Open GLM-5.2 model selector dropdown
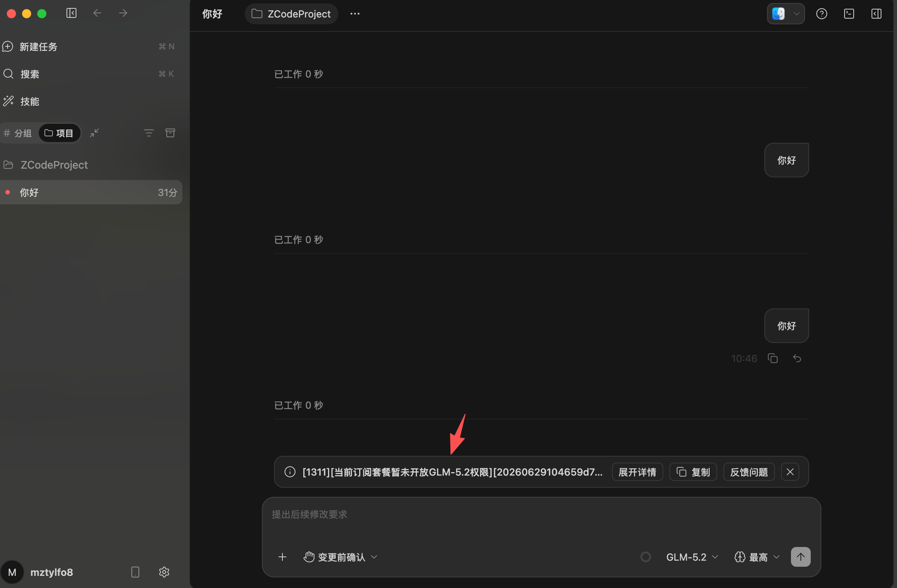 click(692, 557)
